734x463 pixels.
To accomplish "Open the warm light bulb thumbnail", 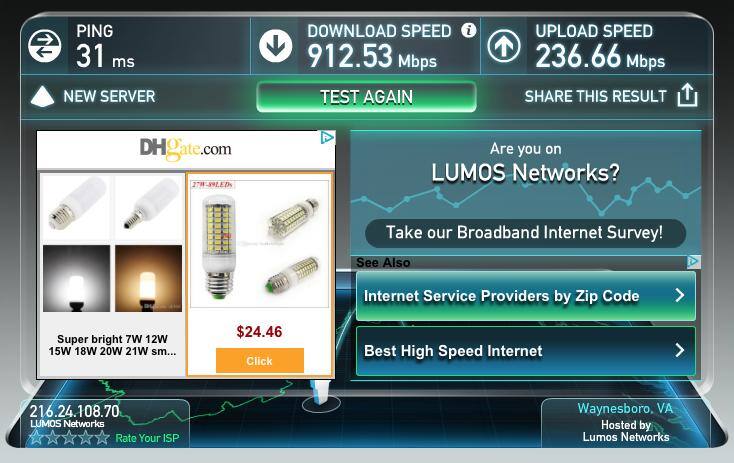I will click(148, 278).
